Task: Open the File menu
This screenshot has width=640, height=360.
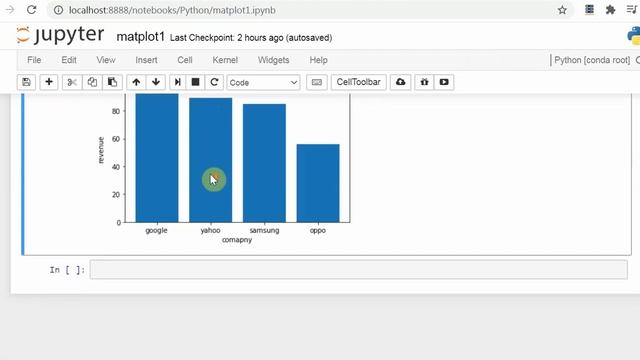Action: click(34, 60)
